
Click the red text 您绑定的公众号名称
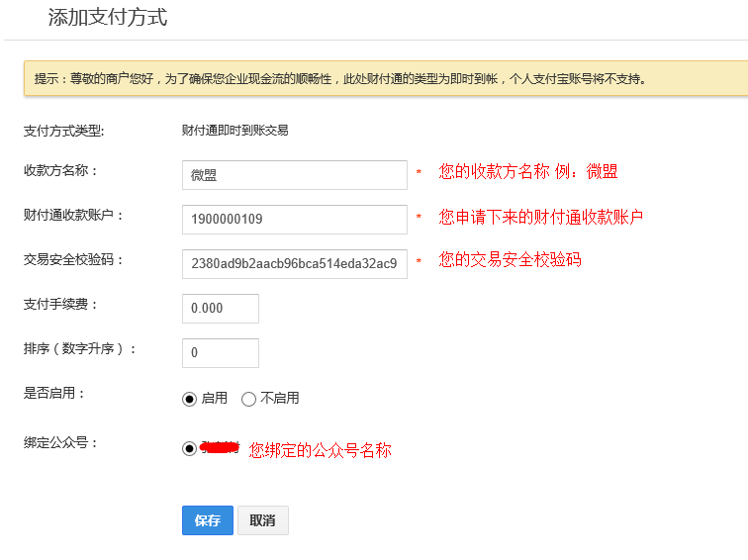320,450
